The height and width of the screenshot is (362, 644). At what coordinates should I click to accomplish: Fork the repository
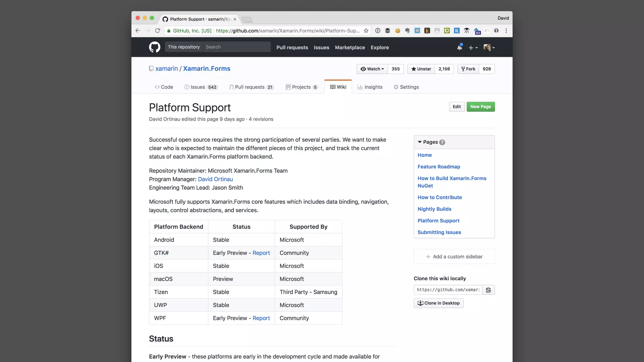(x=468, y=69)
